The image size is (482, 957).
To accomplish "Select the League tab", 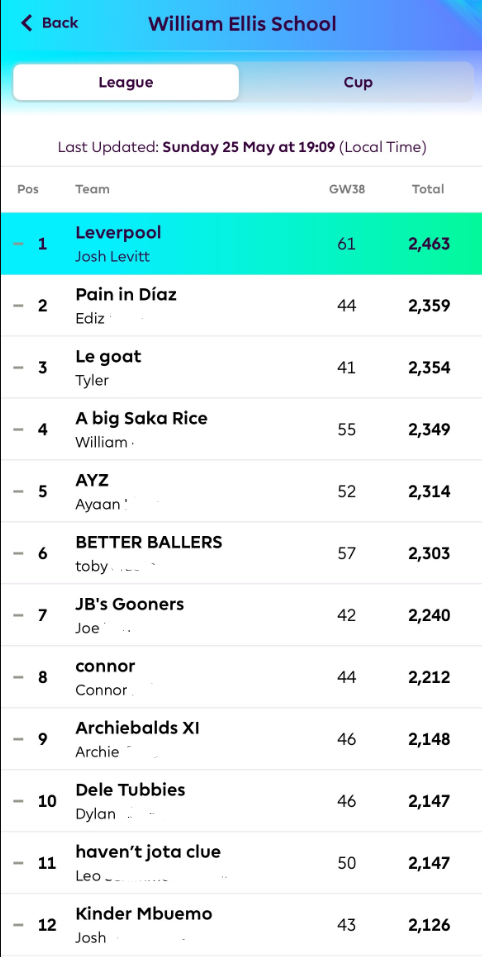I will (126, 82).
